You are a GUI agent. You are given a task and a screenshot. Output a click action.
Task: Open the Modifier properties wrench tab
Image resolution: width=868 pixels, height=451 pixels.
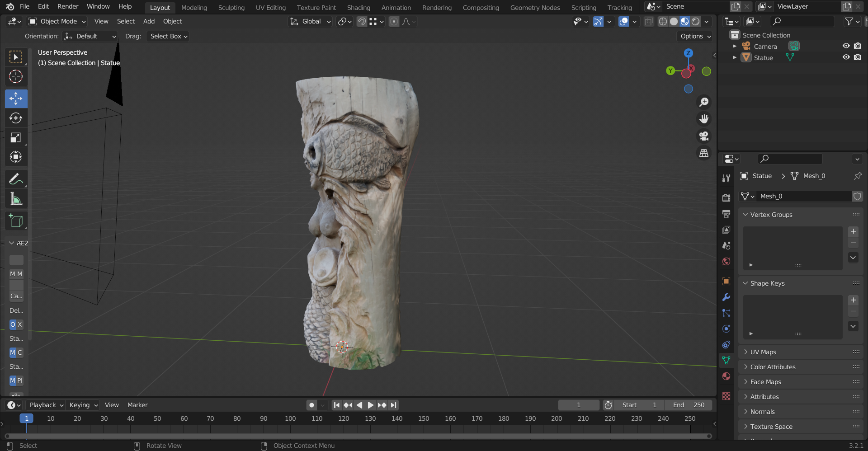pos(726,297)
